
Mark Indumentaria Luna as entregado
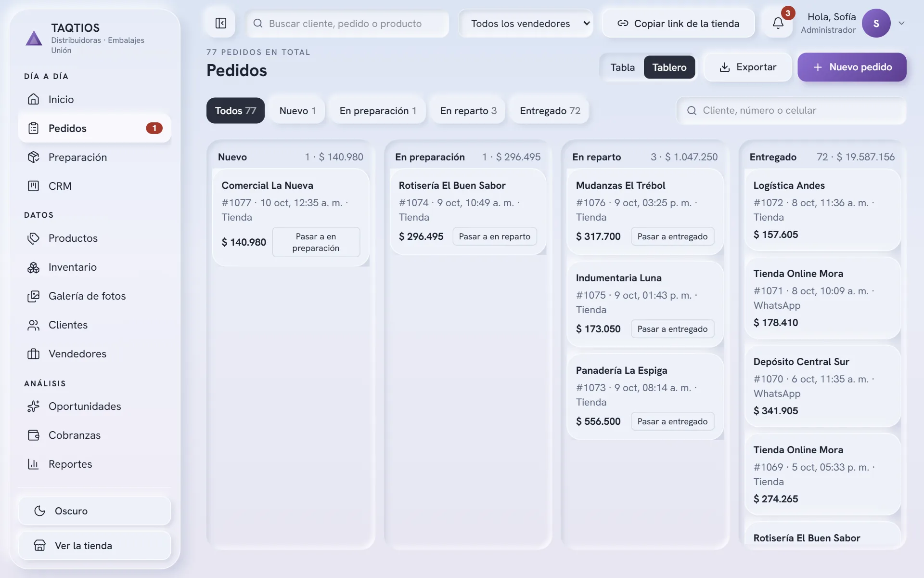tap(672, 329)
